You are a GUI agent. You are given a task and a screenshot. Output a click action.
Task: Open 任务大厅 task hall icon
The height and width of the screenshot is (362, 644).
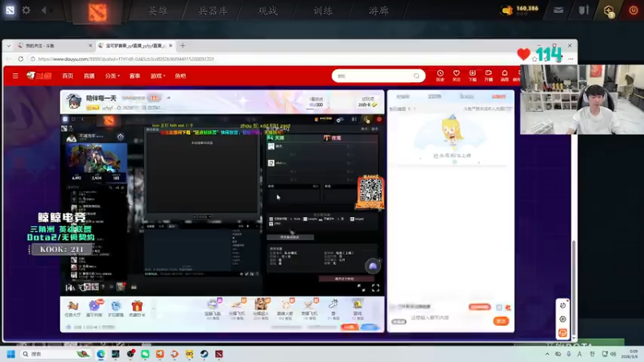tap(72, 309)
